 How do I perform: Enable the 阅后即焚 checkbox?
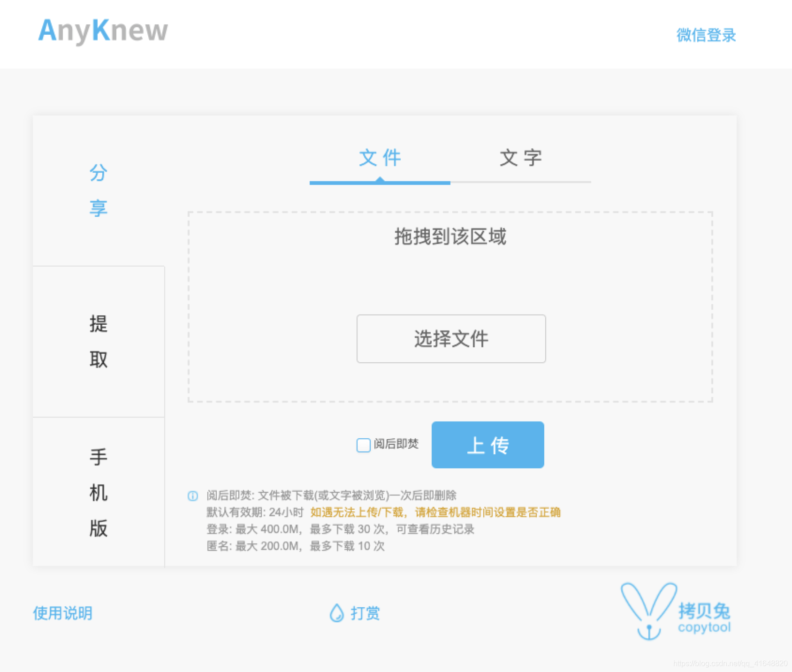click(364, 445)
